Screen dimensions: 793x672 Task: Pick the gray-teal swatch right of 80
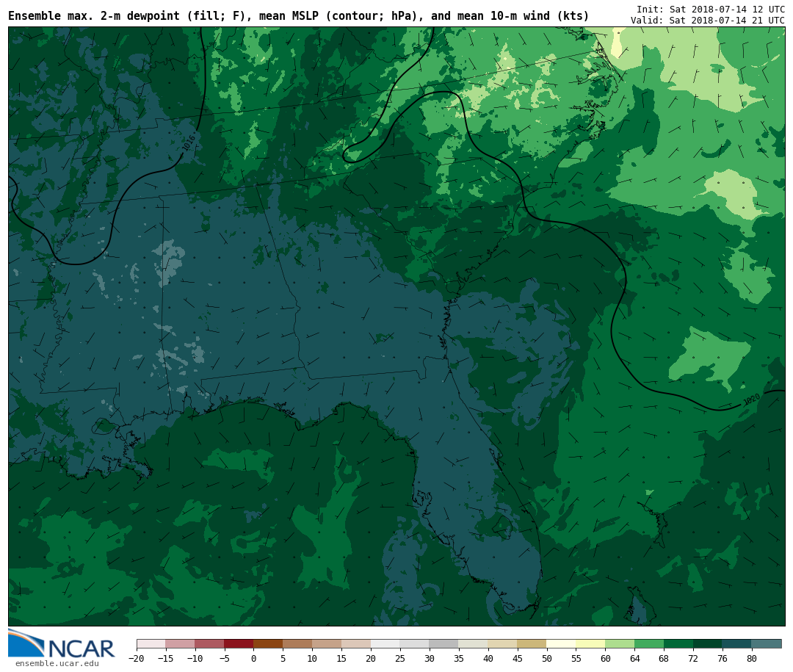point(767,644)
